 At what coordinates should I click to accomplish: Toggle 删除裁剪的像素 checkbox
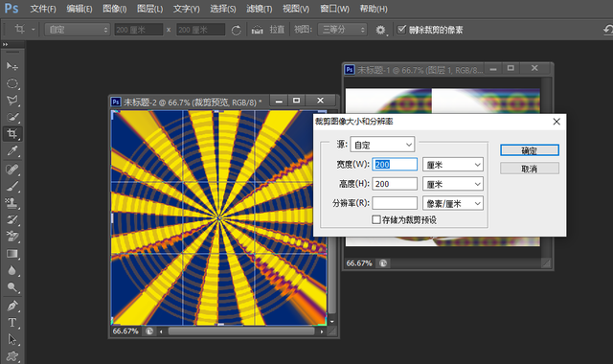(401, 30)
